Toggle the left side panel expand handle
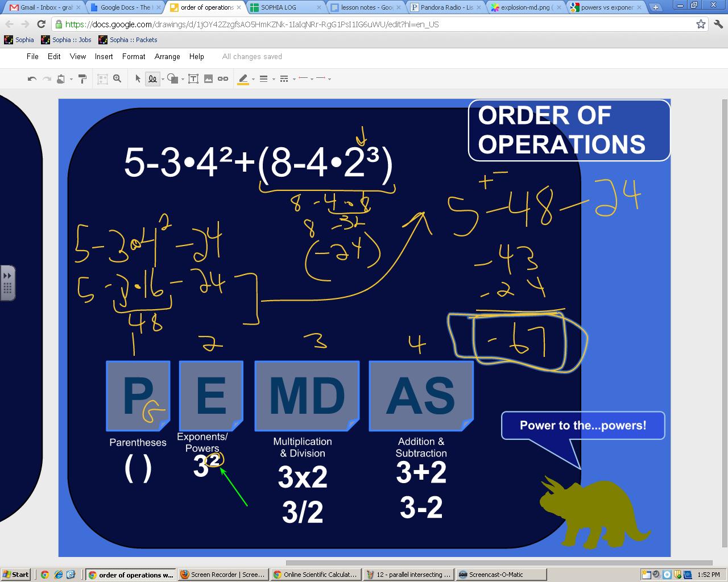Image resolution: width=728 pixels, height=582 pixels. coord(7,282)
